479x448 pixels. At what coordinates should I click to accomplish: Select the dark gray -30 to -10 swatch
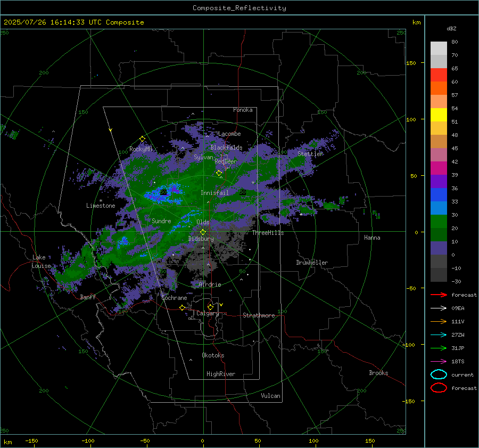(x=439, y=275)
